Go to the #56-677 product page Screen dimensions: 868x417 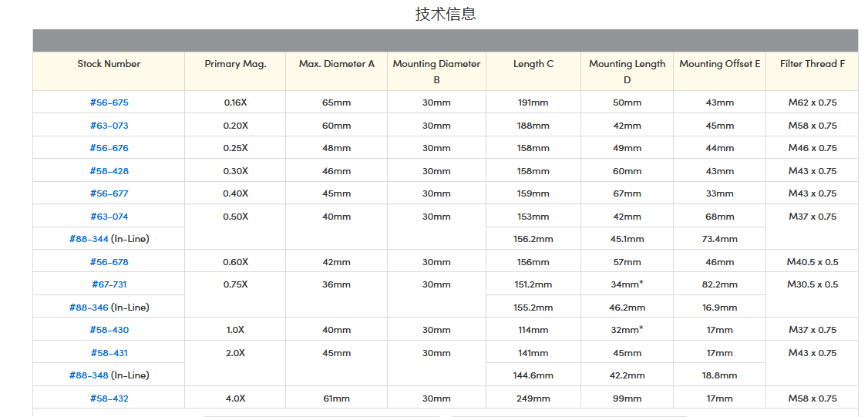point(109,193)
